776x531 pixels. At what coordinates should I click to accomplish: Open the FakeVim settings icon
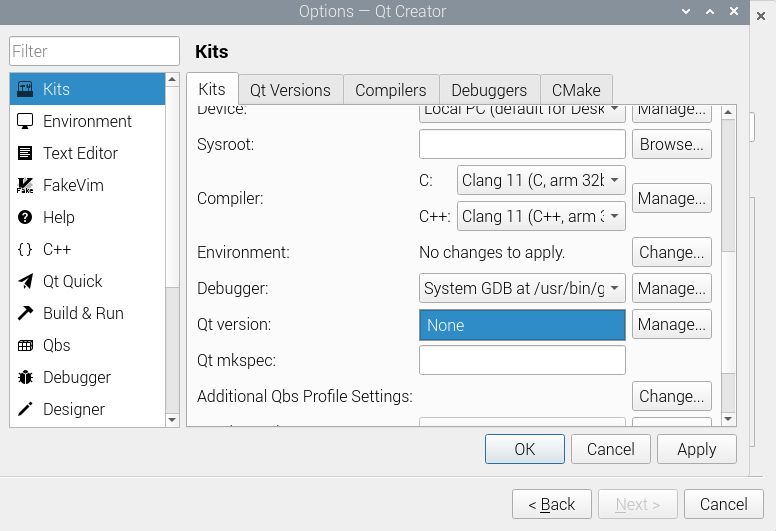point(25,185)
